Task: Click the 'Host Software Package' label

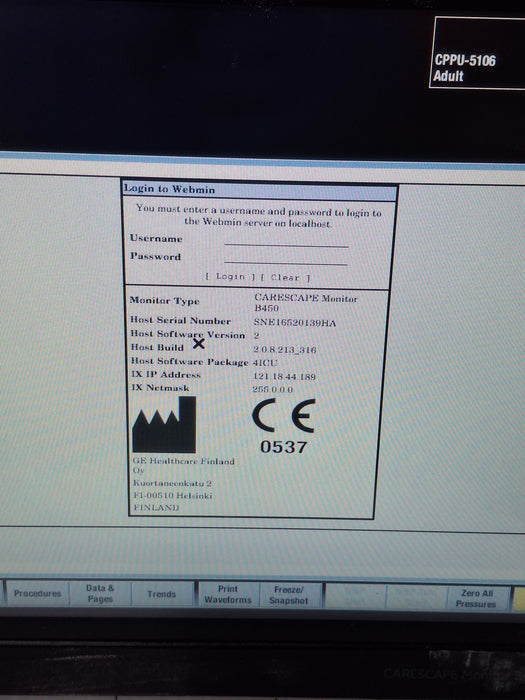Action: pos(189,361)
